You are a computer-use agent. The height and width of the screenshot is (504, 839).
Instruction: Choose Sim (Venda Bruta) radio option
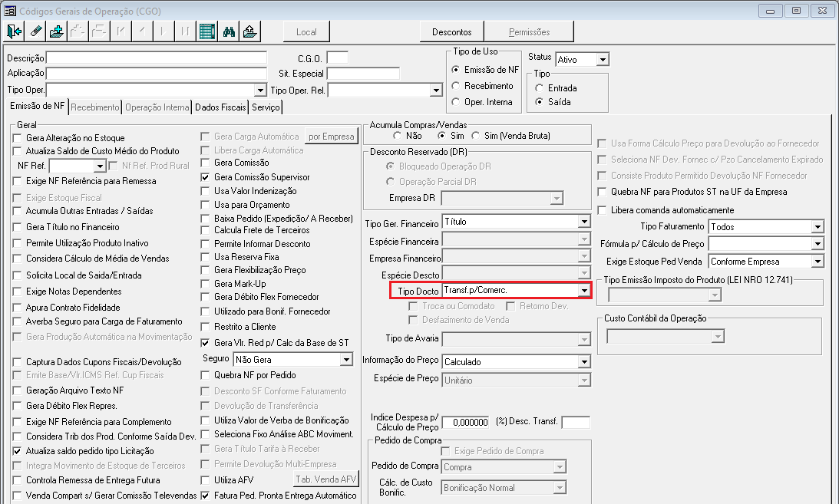point(475,136)
